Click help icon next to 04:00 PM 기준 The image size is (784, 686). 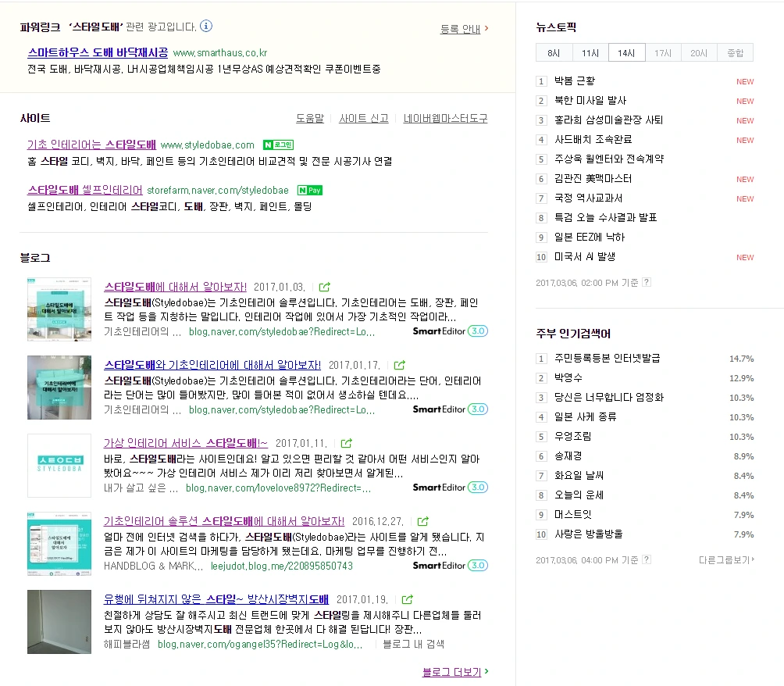point(647,559)
